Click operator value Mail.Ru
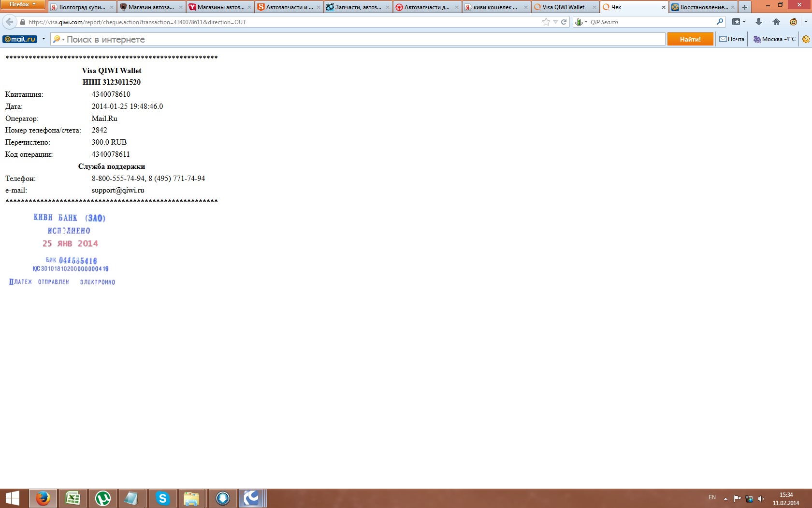 104,119
